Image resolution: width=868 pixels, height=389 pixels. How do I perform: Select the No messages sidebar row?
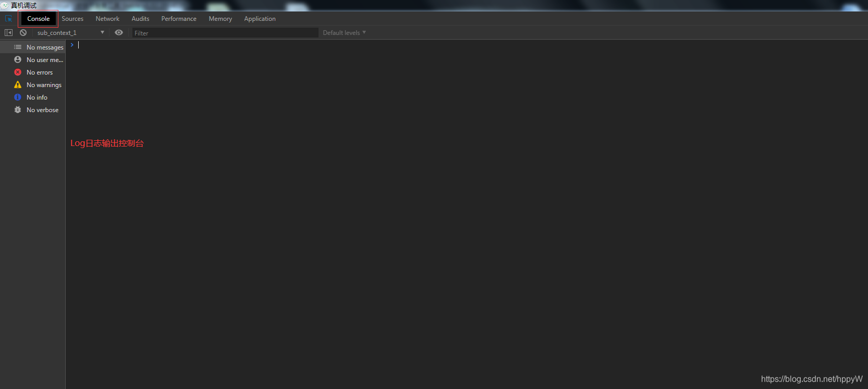[33, 47]
